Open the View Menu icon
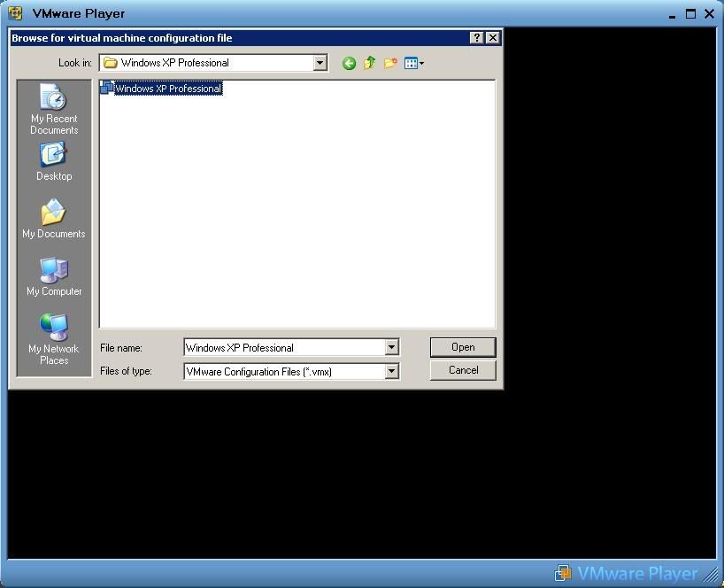The height and width of the screenshot is (588, 724). (x=413, y=63)
